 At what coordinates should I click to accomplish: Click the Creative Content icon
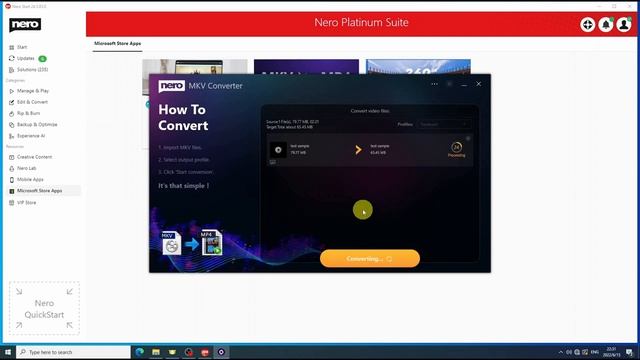[11, 157]
